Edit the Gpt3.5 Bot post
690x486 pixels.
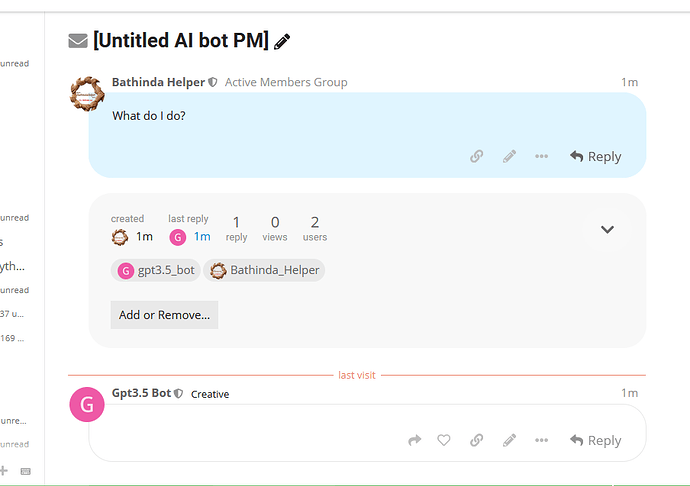point(509,440)
